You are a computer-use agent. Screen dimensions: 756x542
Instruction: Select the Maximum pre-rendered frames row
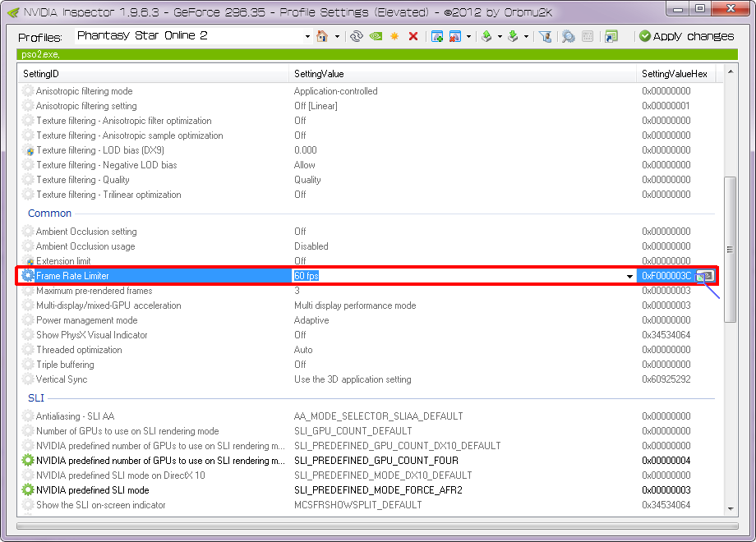[x=369, y=291]
